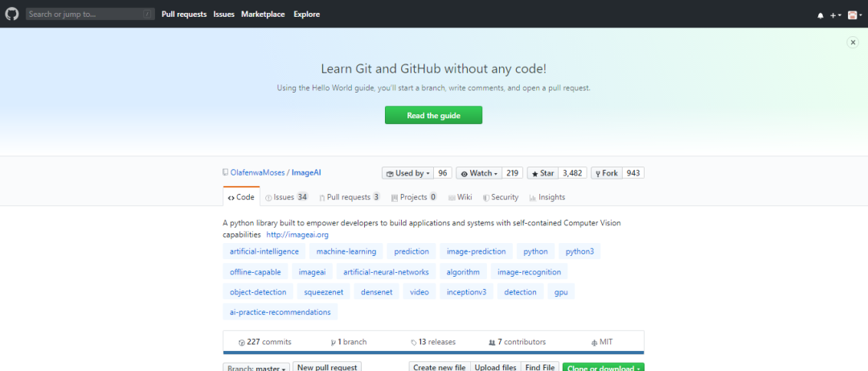Click the blue language breakdown bar
The image size is (868, 371).
(x=433, y=352)
